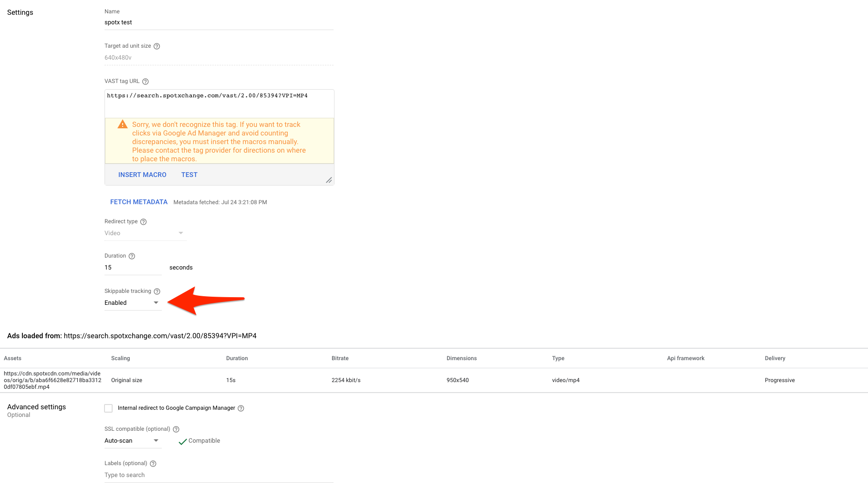This screenshot has height=488, width=868.
Task: Open the Skippable tracking dropdown
Action: 156,302
